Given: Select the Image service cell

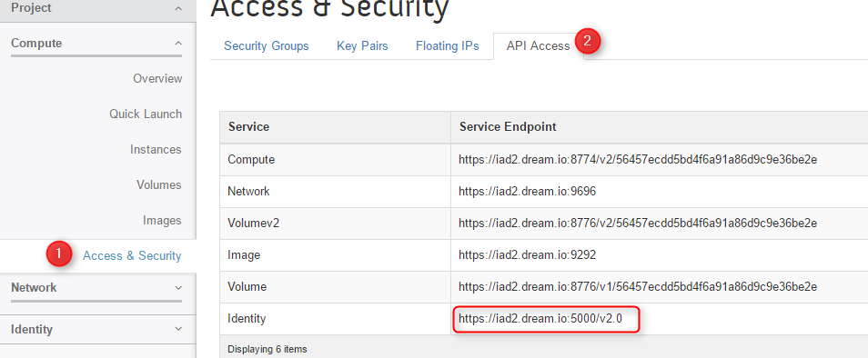Looking at the screenshot, I should click(x=336, y=255).
